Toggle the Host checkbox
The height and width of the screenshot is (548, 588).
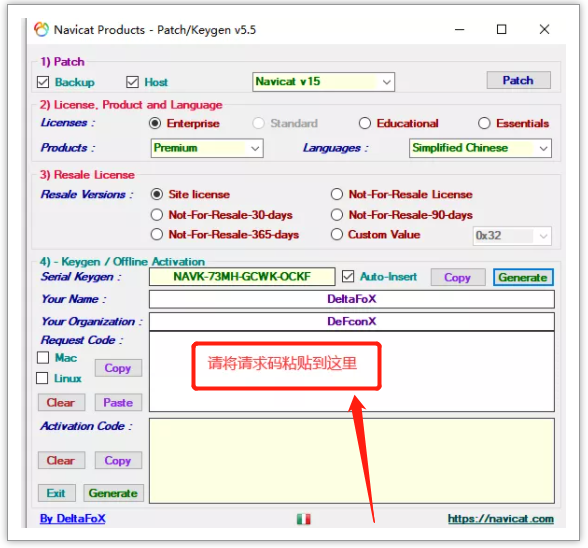click(x=132, y=82)
